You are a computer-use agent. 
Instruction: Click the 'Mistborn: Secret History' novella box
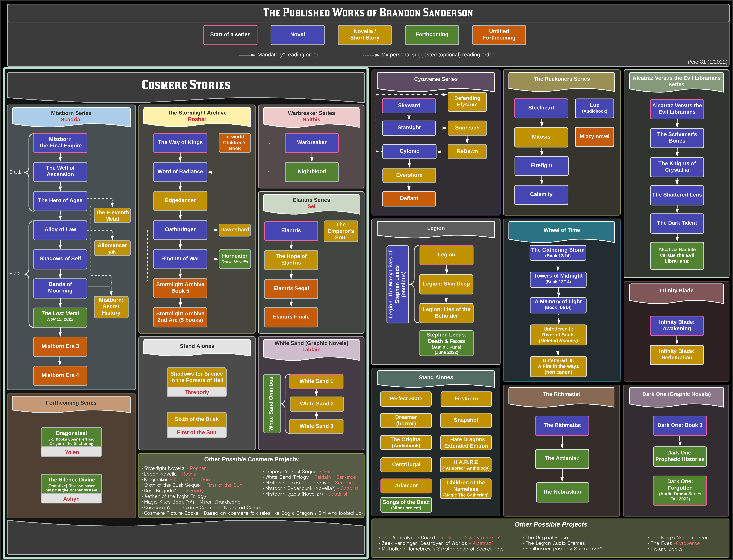[111, 307]
